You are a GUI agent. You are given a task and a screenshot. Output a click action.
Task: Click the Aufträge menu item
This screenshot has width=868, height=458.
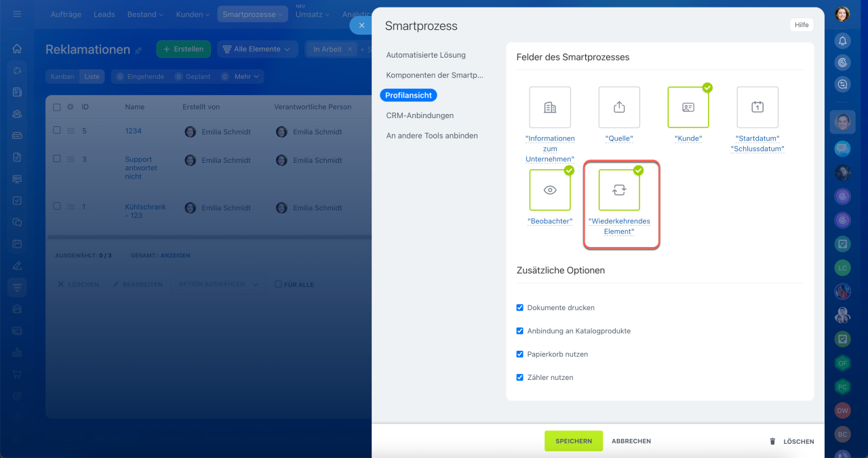point(65,14)
